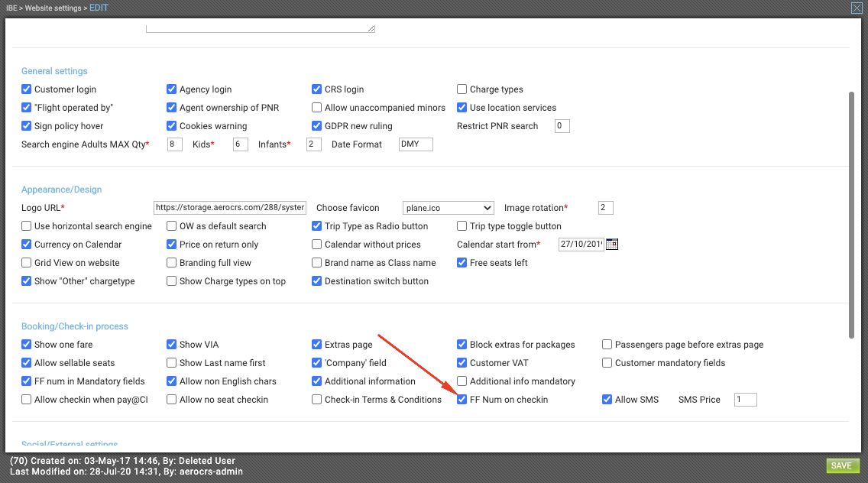Disable CRS login checkbox
Screen dimensions: 868x483
pos(316,89)
